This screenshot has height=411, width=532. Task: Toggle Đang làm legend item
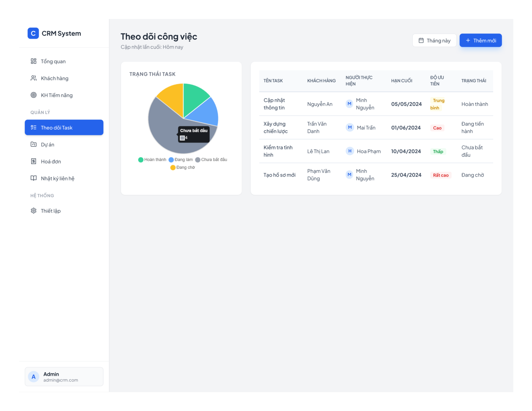(180, 160)
